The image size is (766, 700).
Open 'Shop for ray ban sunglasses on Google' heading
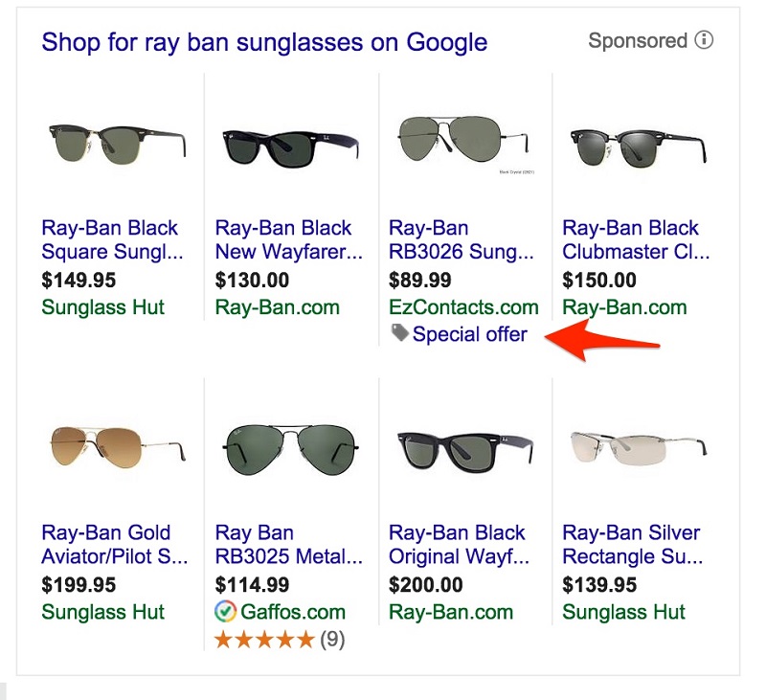point(264,42)
